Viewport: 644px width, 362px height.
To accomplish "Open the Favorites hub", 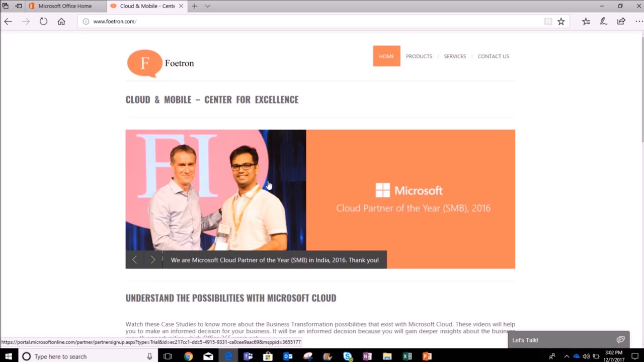I will tap(586, 22).
